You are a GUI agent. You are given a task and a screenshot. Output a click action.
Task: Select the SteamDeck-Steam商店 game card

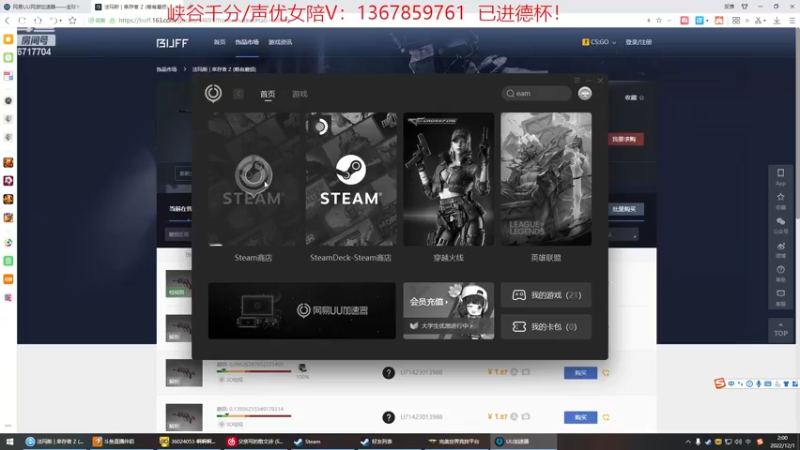351,179
